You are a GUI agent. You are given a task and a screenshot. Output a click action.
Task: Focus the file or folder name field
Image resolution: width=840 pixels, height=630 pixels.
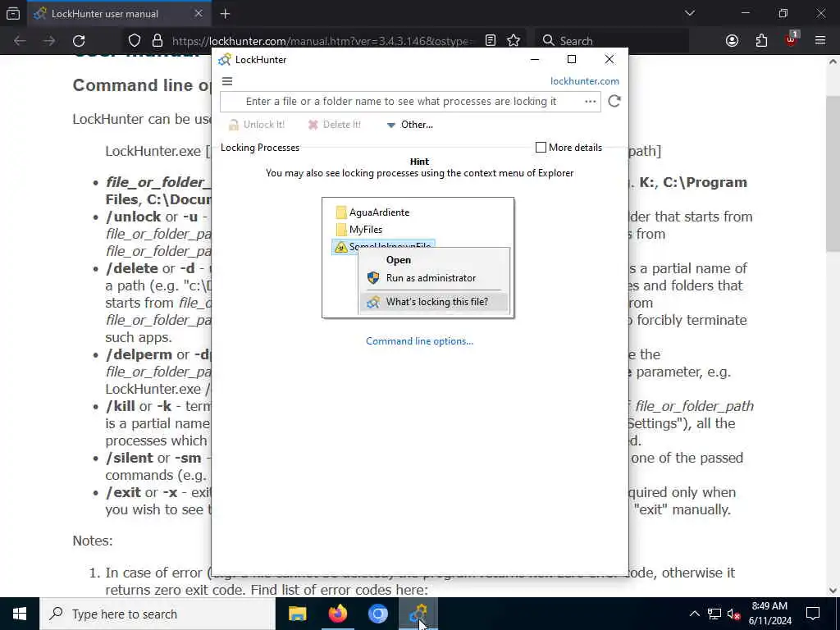click(400, 101)
